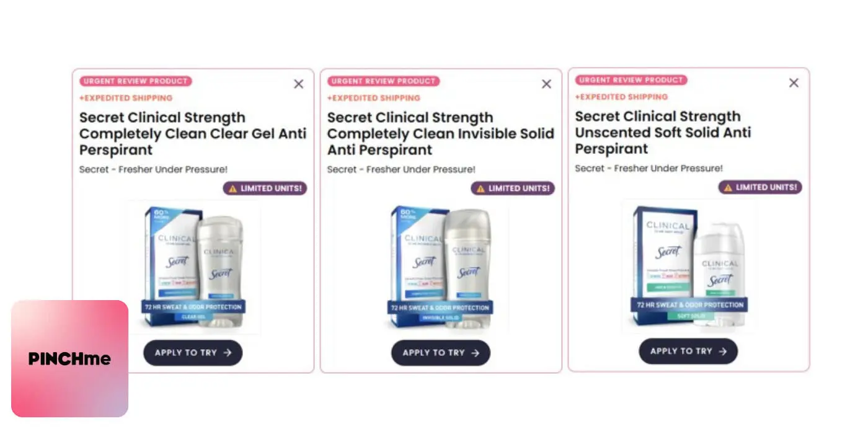This screenshot has height=434, width=868.
Task: Dismiss the Clear Gel Anti Perspirant card
Action: click(x=299, y=84)
